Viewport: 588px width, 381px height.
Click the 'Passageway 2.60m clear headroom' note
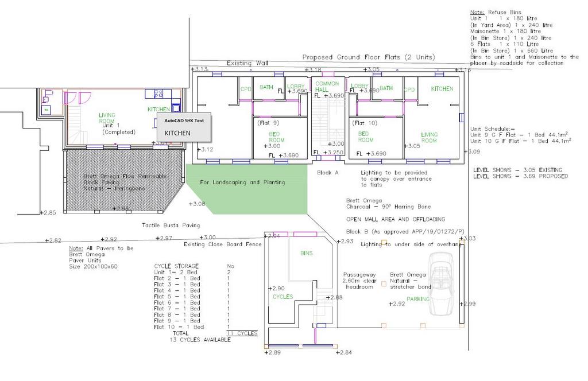(359, 281)
